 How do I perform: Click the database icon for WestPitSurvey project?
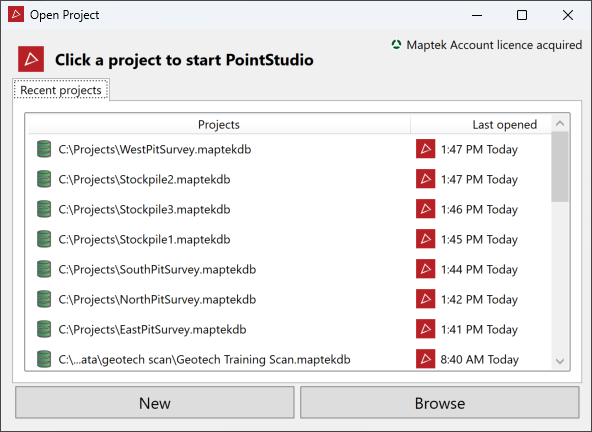pos(44,149)
